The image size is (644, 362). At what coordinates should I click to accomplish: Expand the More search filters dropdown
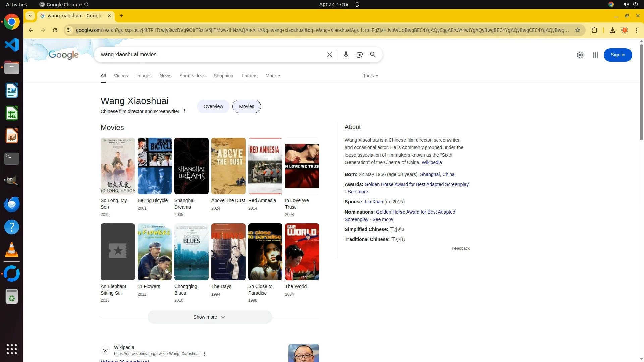point(273,76)
